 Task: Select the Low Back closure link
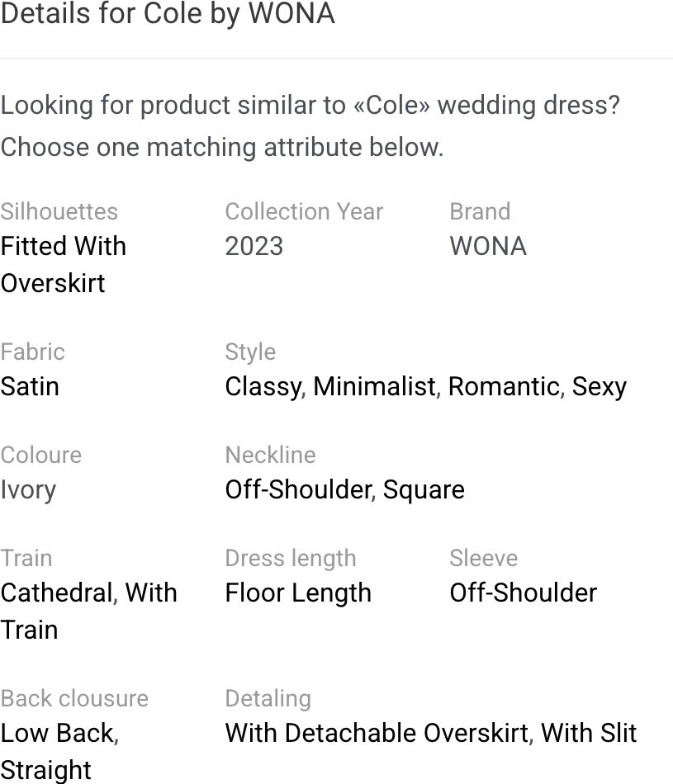tap(59, 734)
